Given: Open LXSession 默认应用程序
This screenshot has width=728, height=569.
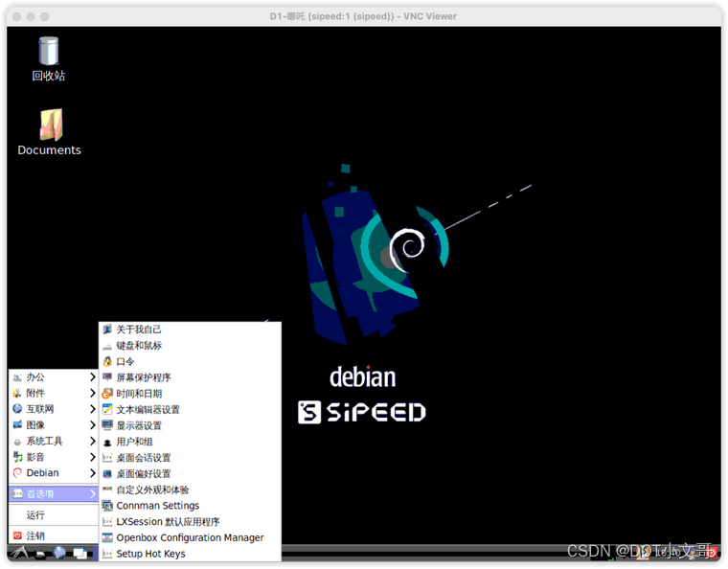Looking at the screenshot, I should (190, 522).
